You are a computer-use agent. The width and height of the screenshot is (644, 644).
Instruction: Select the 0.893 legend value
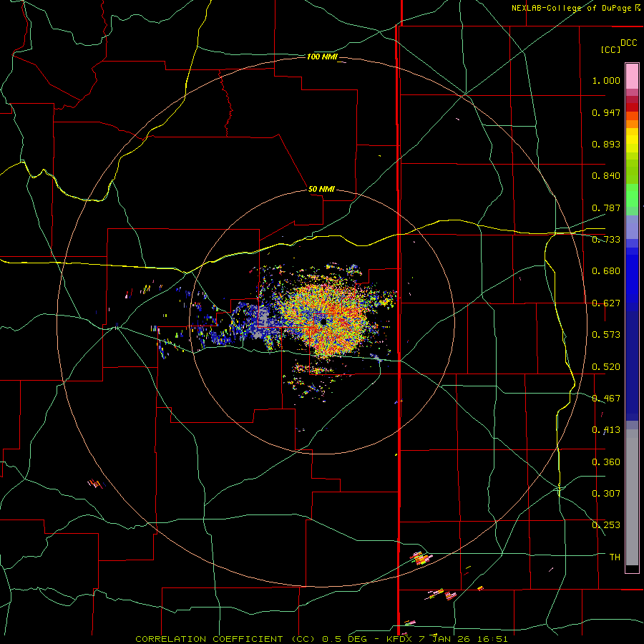click(606, 144)
